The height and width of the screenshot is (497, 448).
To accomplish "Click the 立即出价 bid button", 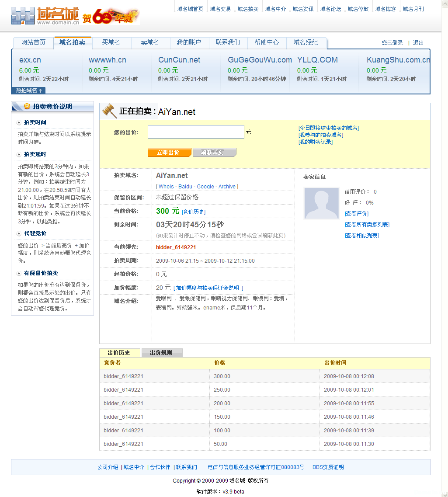I will (169, 153).
